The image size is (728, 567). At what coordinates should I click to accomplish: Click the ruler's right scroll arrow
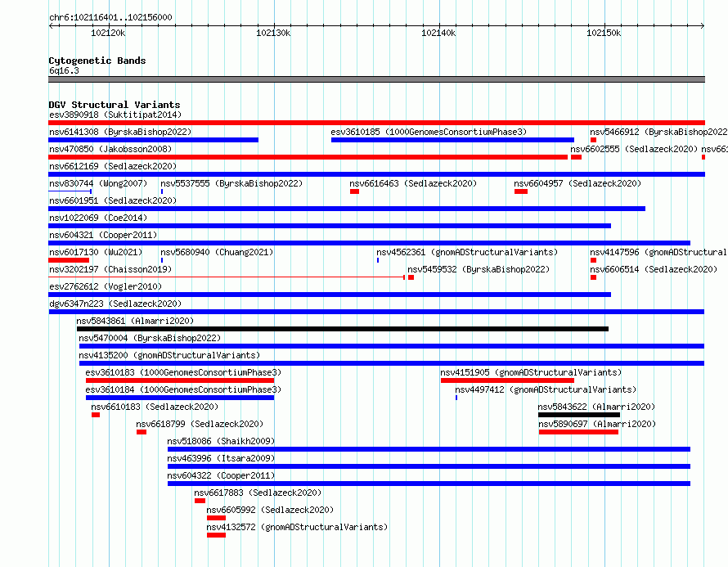(x=703, y=26)
